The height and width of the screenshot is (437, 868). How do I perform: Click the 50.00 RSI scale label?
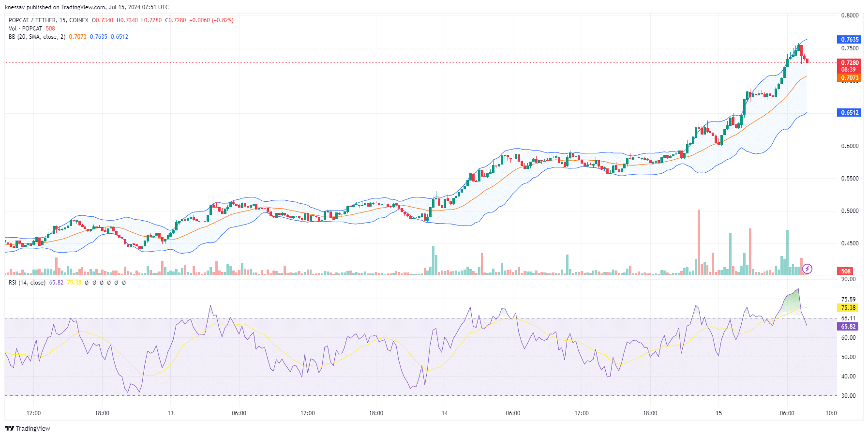848,357
